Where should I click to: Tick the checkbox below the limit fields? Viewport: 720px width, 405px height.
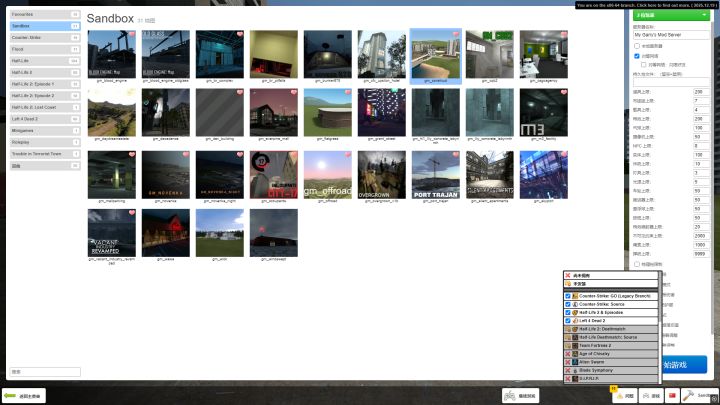[x=637, y=264]
